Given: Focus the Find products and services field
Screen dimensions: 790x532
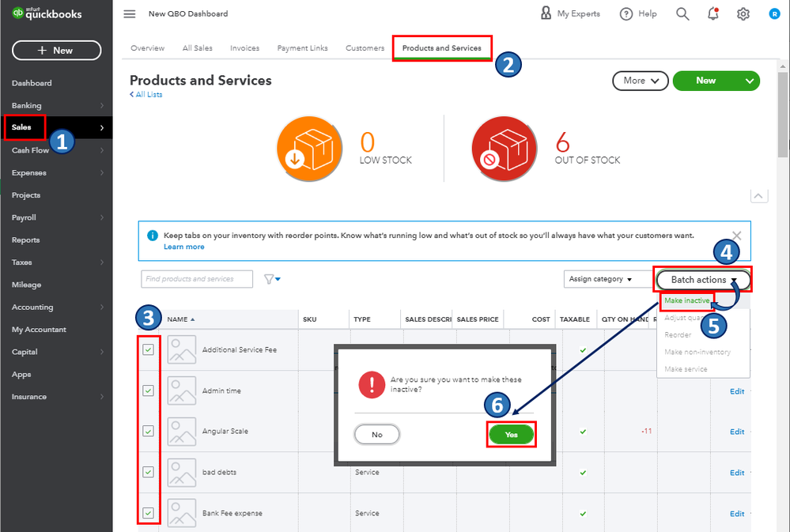Looking at the screenshot, I should pyautogui.click(x=197, y=279).
